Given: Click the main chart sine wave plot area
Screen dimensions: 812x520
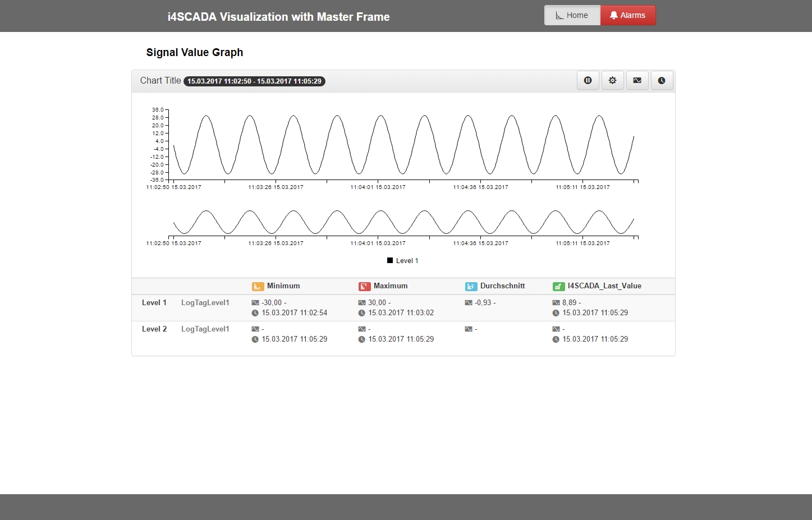Looking at the screenshot, I should (x=403, y=145).
